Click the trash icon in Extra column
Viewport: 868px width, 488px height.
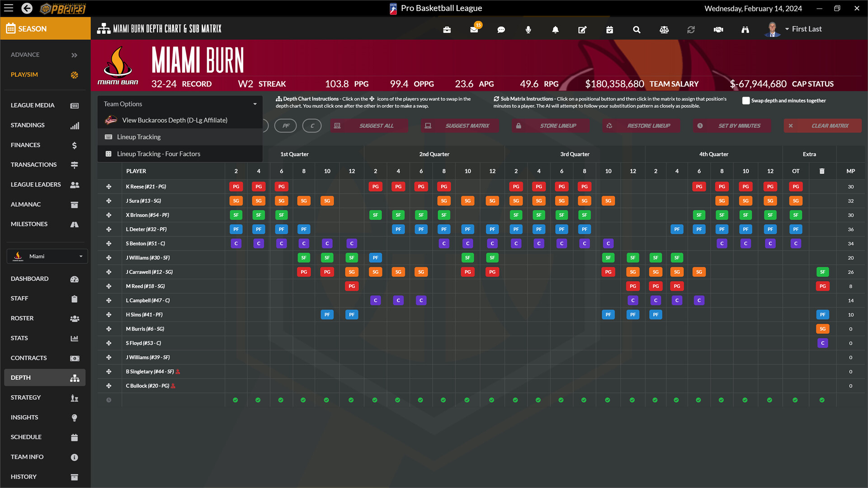click(822, 171)
